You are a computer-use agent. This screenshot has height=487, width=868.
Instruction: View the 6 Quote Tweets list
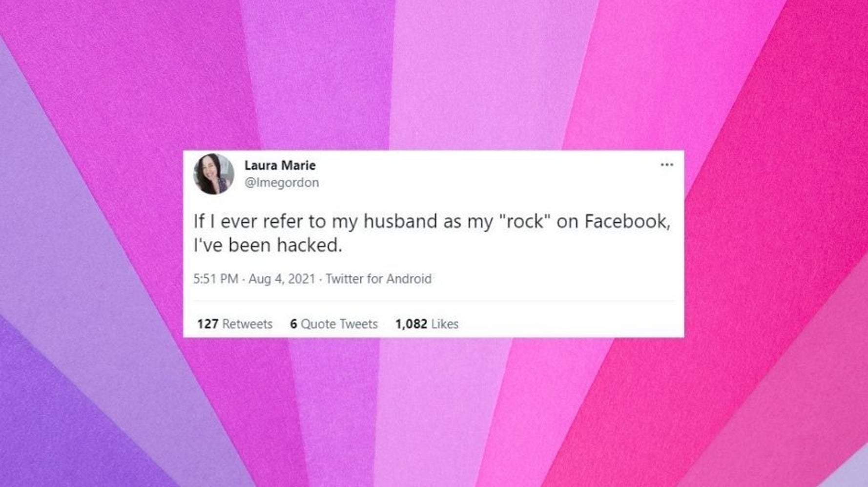pos(334,324)
